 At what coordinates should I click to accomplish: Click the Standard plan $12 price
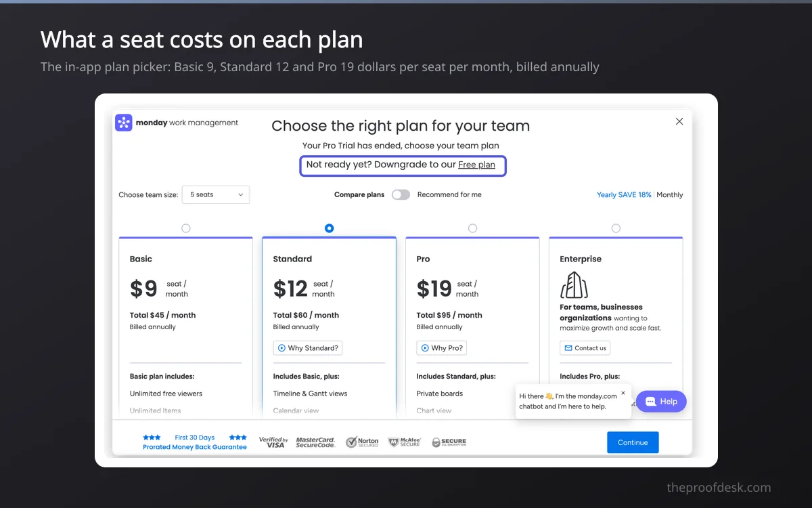click(x=290, y=289)
